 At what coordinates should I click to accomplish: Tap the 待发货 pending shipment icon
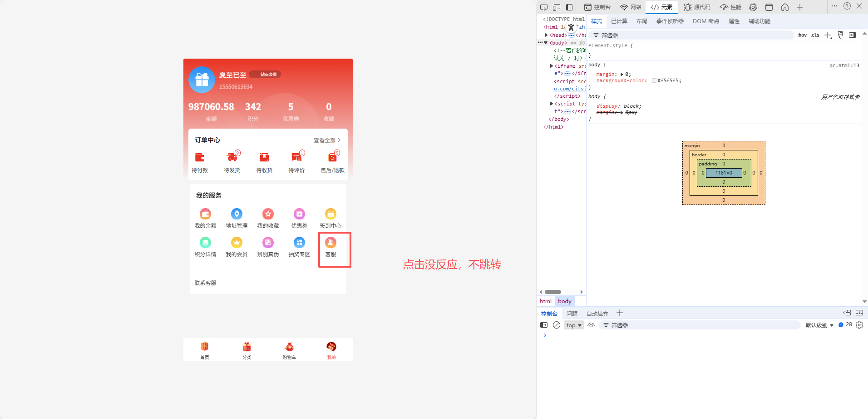pos(232,158)
